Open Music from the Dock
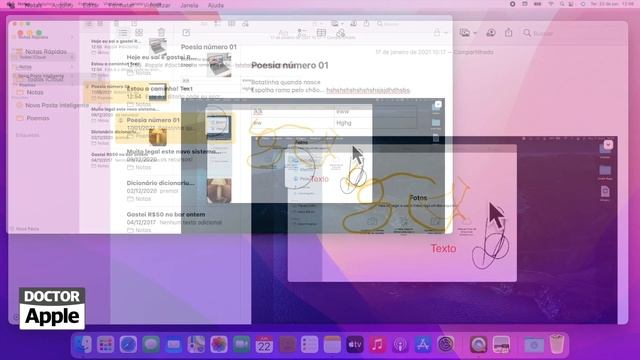The height and width of the screenshot is (360, 640). click(x=378, y=345)
